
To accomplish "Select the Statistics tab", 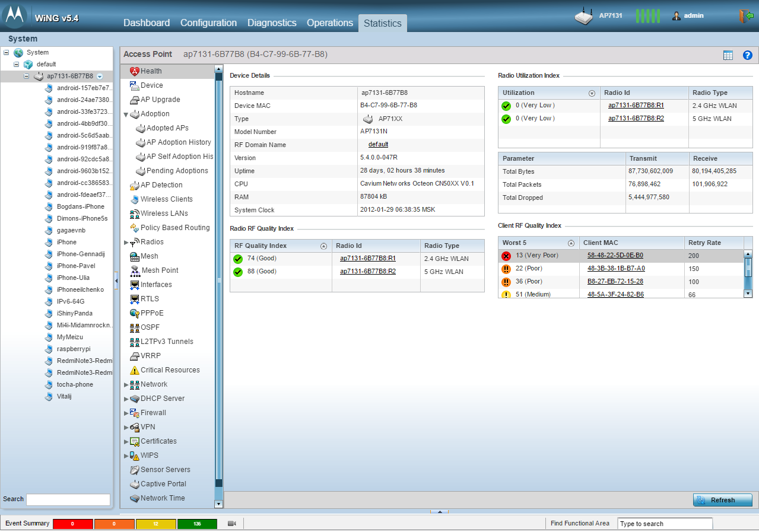I will point(383,23).
